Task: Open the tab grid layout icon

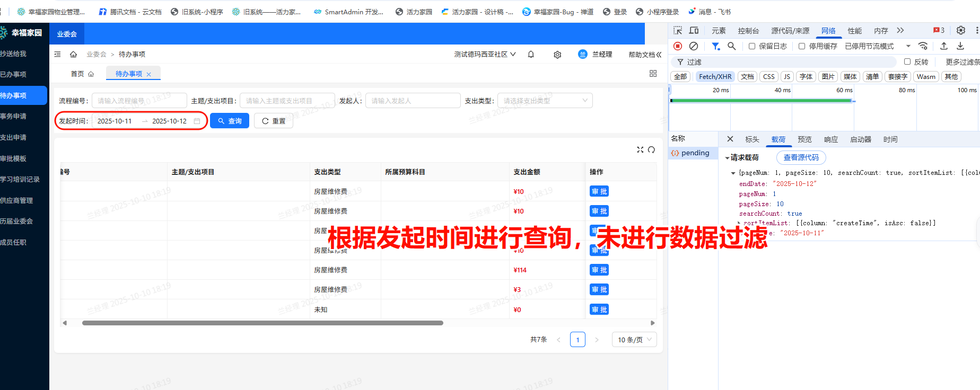Action: click(x=653, y=74)
